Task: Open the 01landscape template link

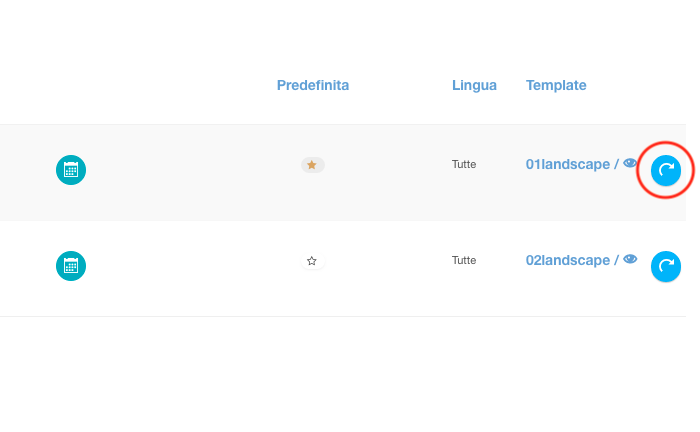Action: [567, 164]
